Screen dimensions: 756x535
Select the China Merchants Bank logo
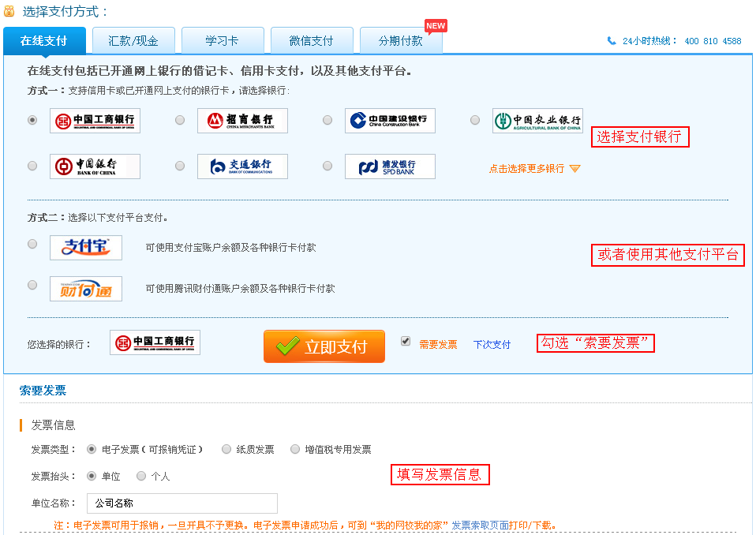(242, 121)
